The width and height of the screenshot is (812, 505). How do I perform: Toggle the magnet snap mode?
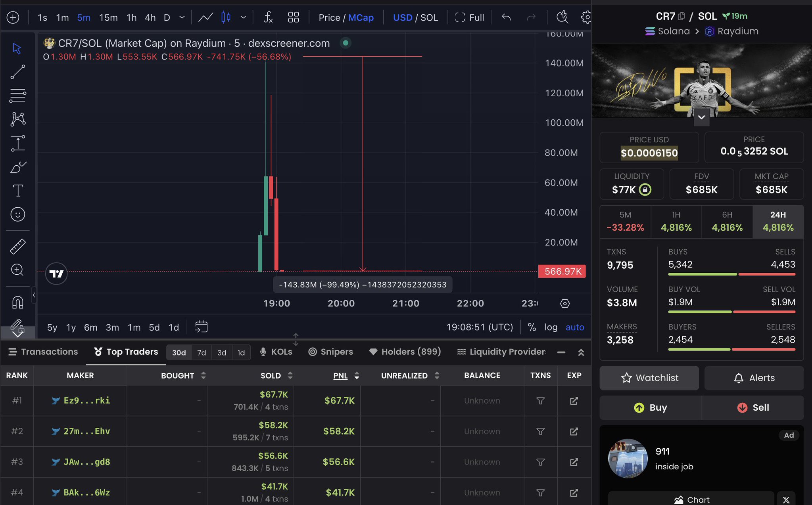pyautogui.click(x=17, y=302)
